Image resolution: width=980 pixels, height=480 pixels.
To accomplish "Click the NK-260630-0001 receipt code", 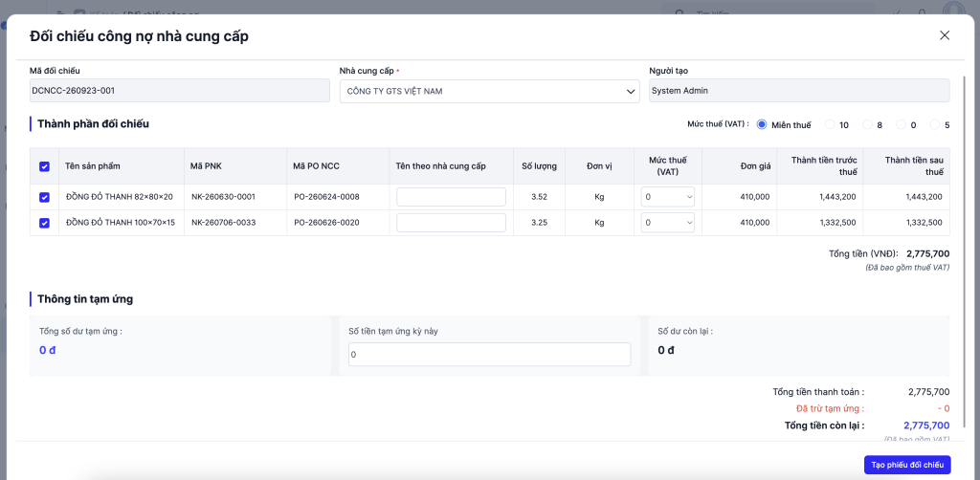I will point(223,197).
